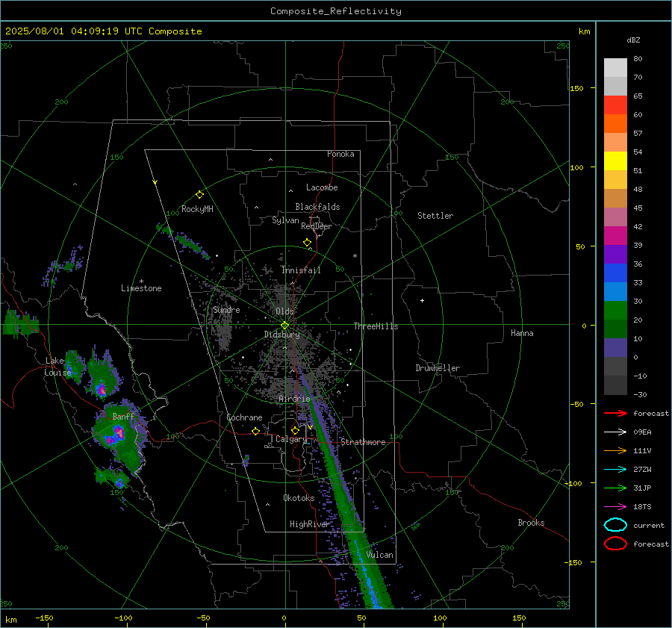Click white plus marker west of Hanna

tap(422, 300)
